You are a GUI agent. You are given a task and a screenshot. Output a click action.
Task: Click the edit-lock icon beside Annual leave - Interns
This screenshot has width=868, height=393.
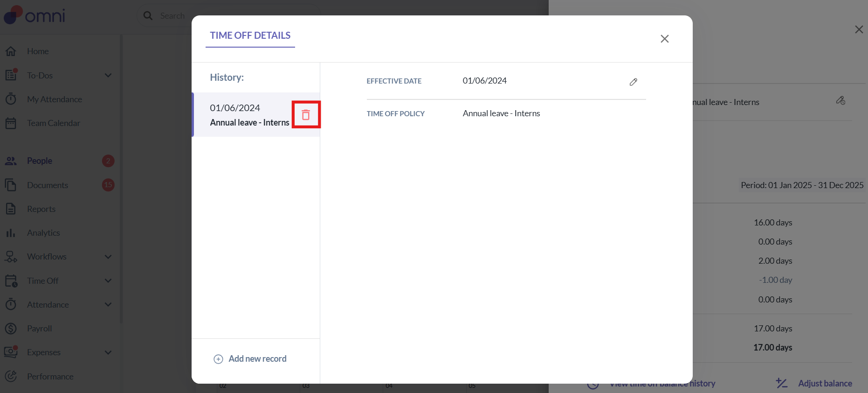(840, 101)
